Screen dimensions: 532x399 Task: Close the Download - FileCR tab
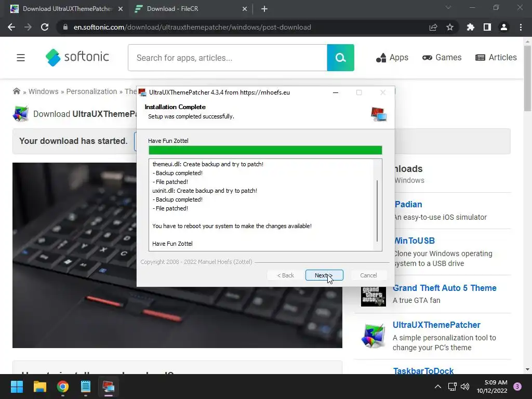245,9
